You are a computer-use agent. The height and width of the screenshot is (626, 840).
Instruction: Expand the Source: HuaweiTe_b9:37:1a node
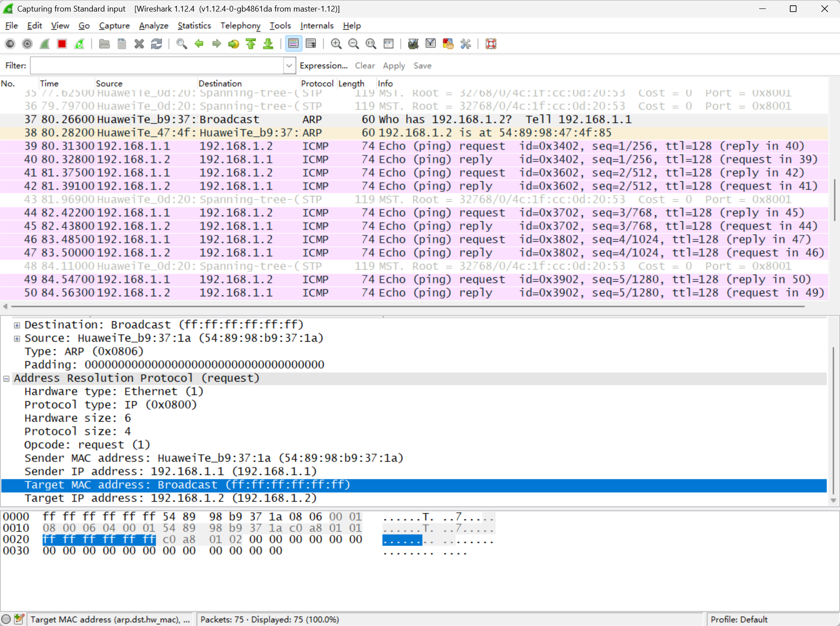click(x=17, y=339)
